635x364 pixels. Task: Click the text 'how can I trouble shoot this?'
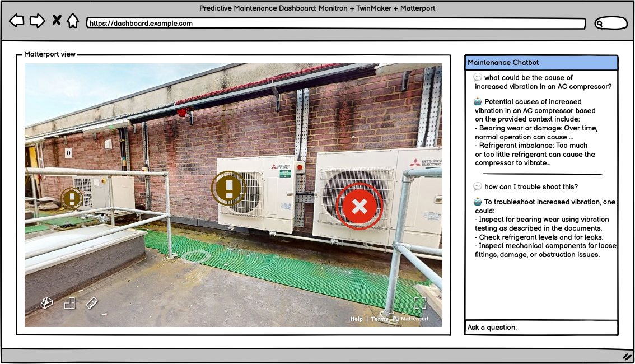pyautogui.click(x=531, y=186)
